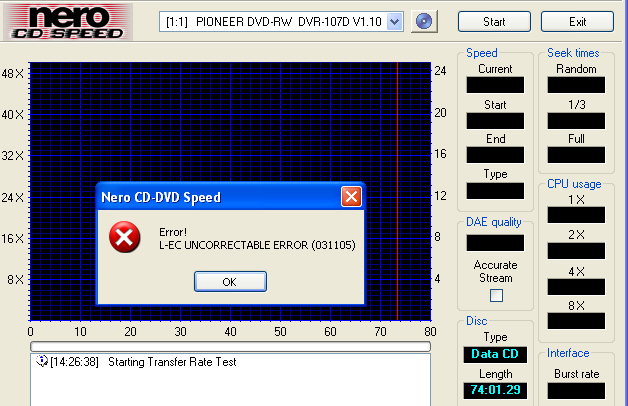Screen dimensions: 628x406
Task: Click the 'Accurate Stream' label text
Action: point(495,271)
